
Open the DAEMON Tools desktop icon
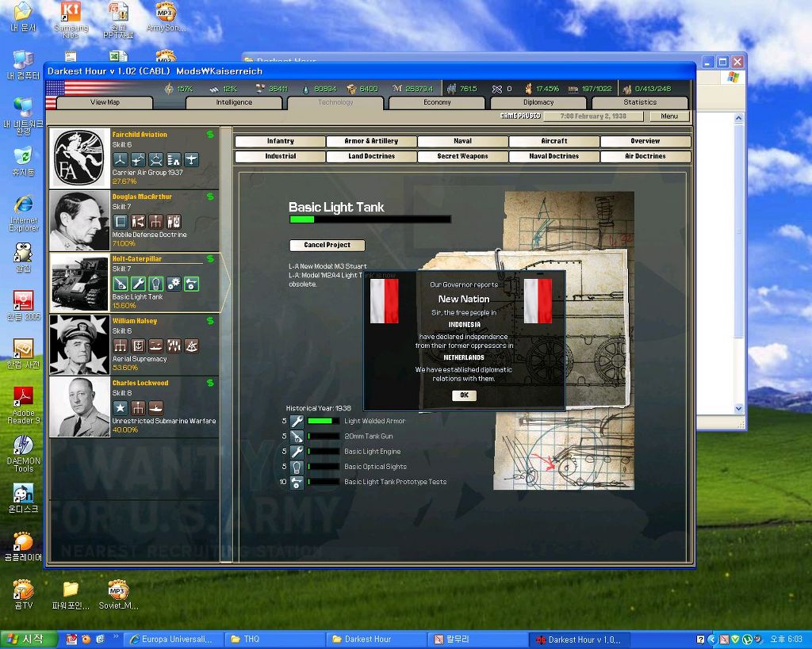tap(23, 452)
